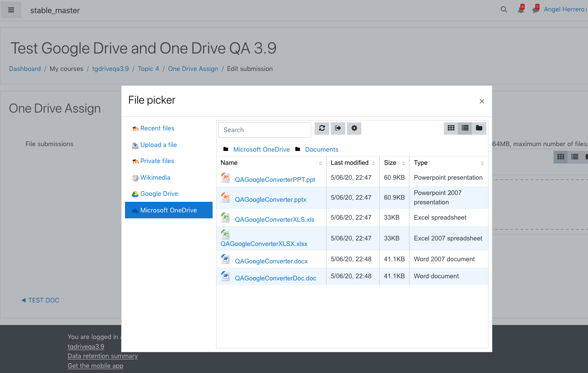Choose the QAGoogleConverterPPT.ppt file
This screenshot has width=588, height=373.
[275, 180]
